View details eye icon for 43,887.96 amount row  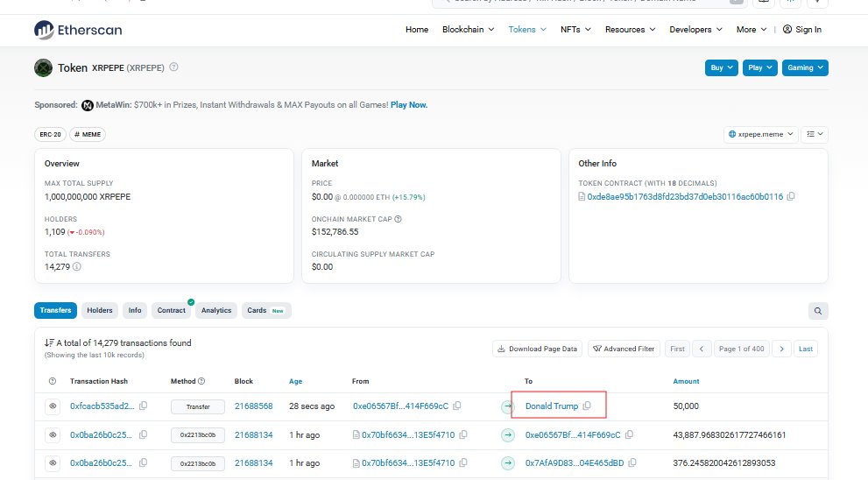[x=53, y=435]
